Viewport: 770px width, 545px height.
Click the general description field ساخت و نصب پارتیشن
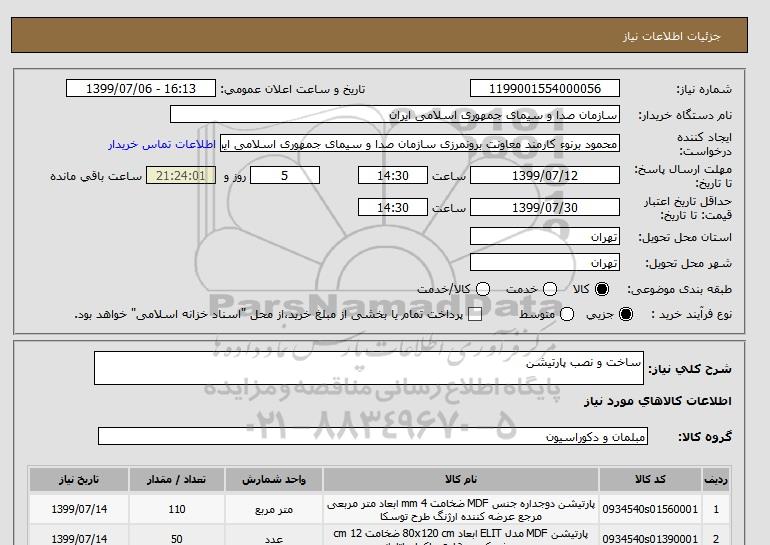click(x=369, y=368)
